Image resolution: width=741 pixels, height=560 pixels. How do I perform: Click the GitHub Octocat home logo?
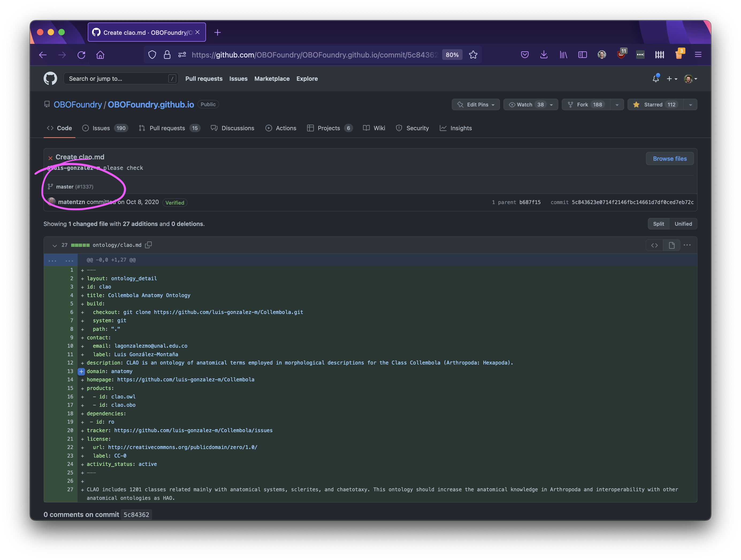click(50, 78)
